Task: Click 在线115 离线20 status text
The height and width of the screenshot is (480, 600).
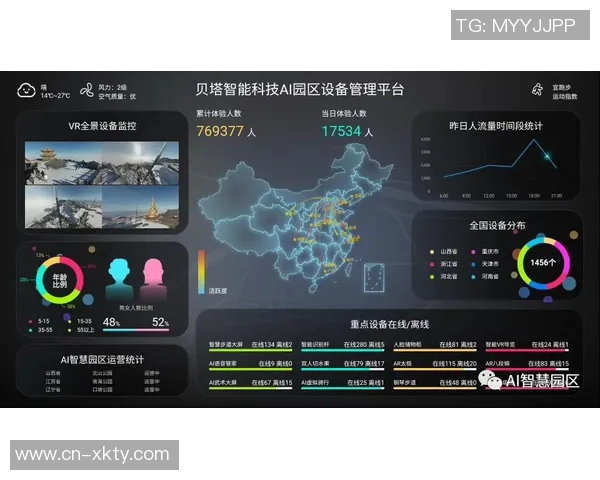Action: [x=455, y=363]
